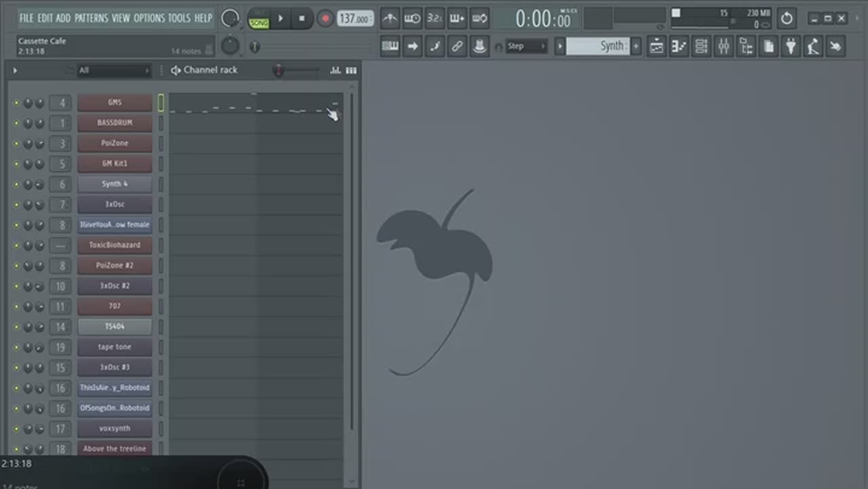The height and width of the screenshot is (489, 868).
Task: Click the 3xOsc #2 channel button
Action: [115, 286]
